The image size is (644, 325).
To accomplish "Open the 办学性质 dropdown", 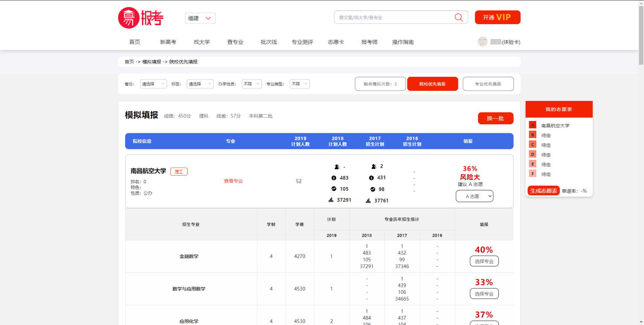I will click(251, 84).
